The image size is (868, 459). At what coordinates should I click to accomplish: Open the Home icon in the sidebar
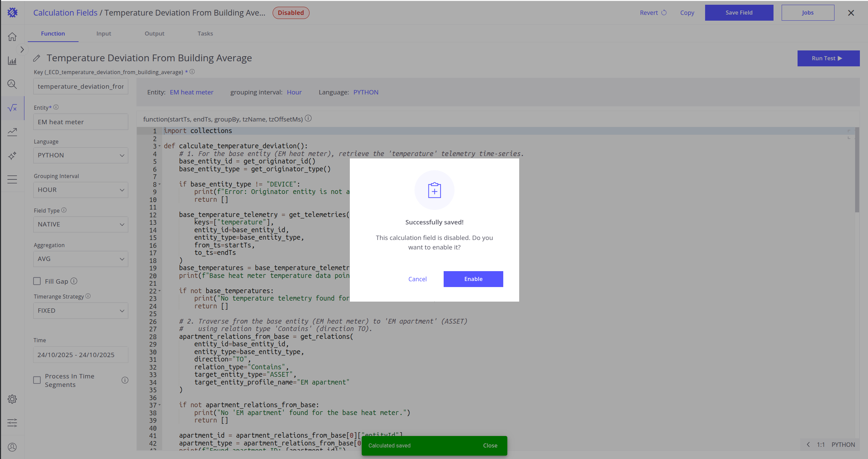pos(12,37)
